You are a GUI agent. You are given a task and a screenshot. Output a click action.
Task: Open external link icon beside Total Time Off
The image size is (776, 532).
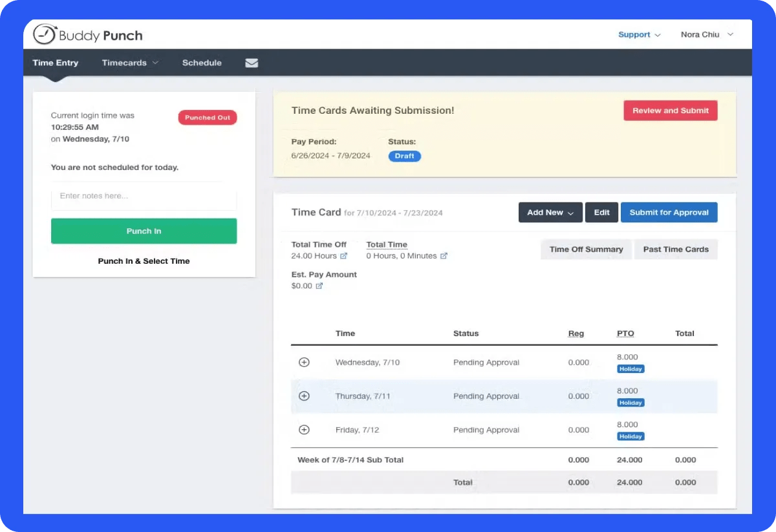tap(344, 256)
